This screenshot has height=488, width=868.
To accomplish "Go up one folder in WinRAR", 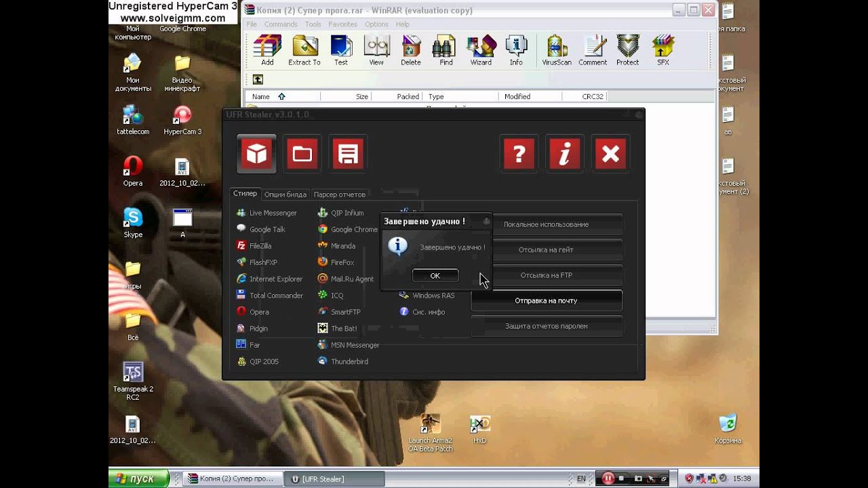I will click(x=258, y=79).
